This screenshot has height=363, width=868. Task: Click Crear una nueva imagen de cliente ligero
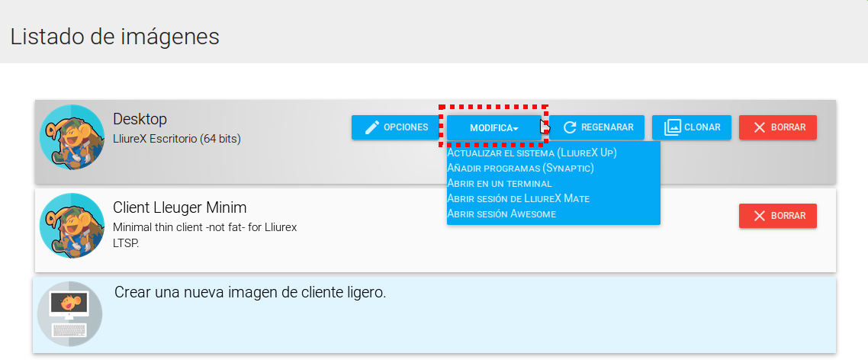click(250, 292)
